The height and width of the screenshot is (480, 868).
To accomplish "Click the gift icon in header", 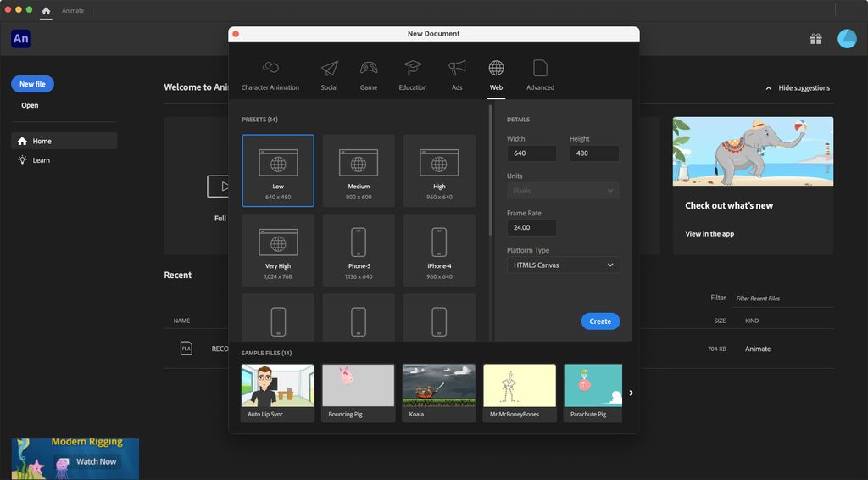I will [x=815, y=39].
